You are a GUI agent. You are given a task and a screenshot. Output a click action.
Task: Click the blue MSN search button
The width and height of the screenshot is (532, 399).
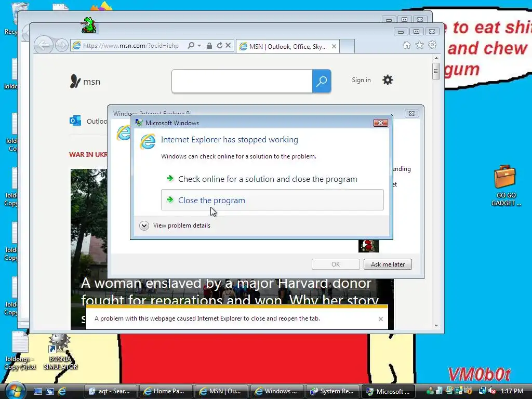(x=322, y=81)
